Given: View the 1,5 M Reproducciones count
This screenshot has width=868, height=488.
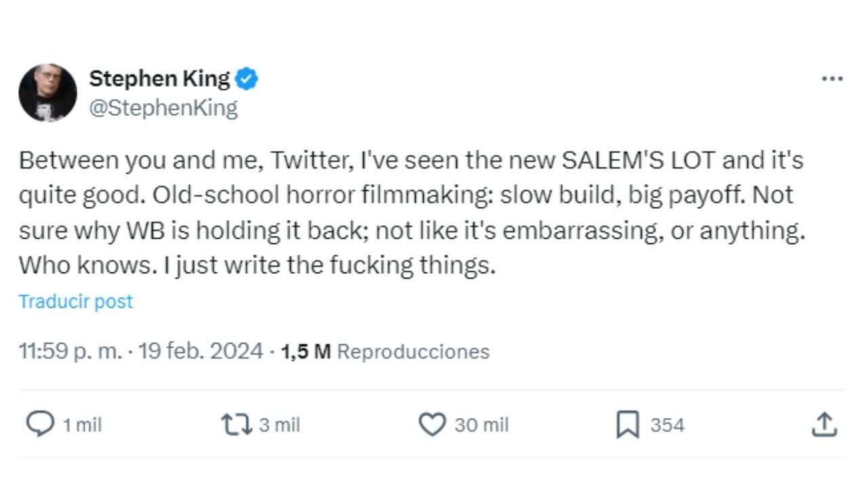Looking at the screenshot, I should pos(385,351).
